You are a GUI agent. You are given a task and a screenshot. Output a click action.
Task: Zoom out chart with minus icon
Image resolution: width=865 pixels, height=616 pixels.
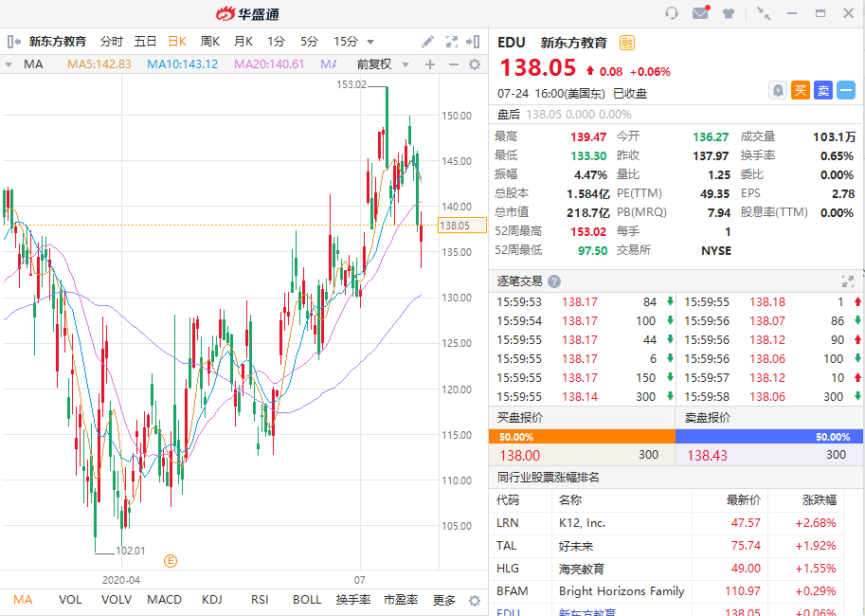454,64
